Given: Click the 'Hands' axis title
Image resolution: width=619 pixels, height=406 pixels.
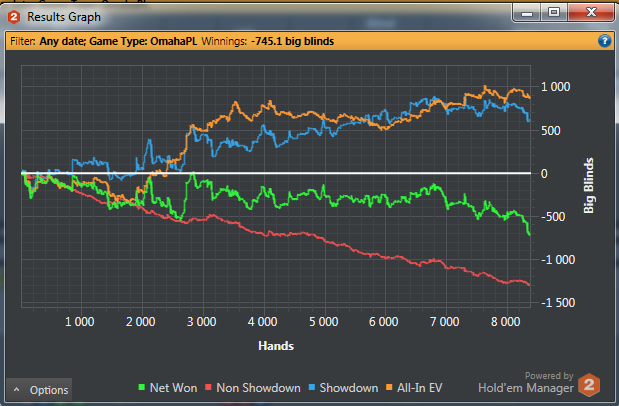Looking at the screenshot, I should click(276, 346).
